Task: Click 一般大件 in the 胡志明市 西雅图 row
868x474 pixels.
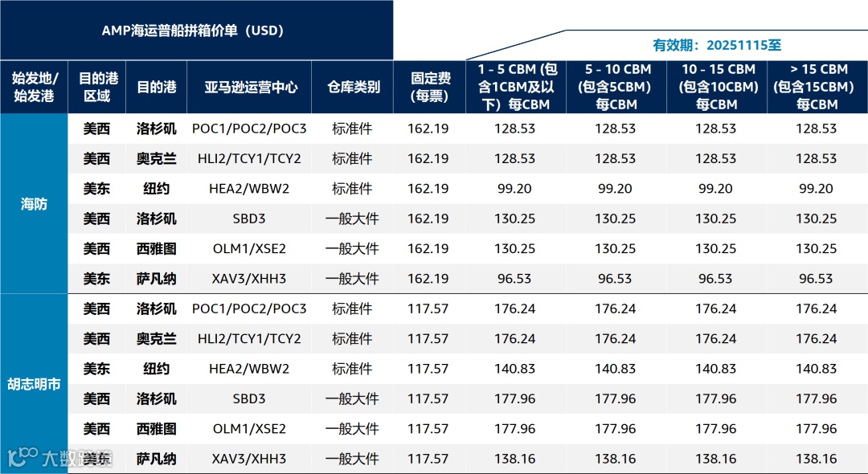Action: point(352,429)
